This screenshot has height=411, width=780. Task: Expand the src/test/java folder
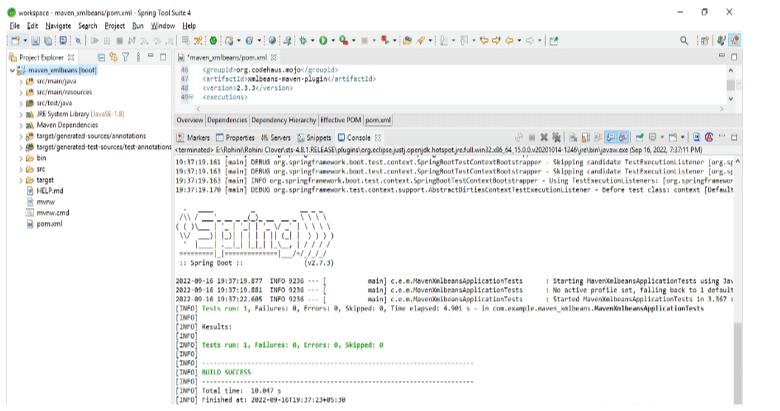[21, 103]
